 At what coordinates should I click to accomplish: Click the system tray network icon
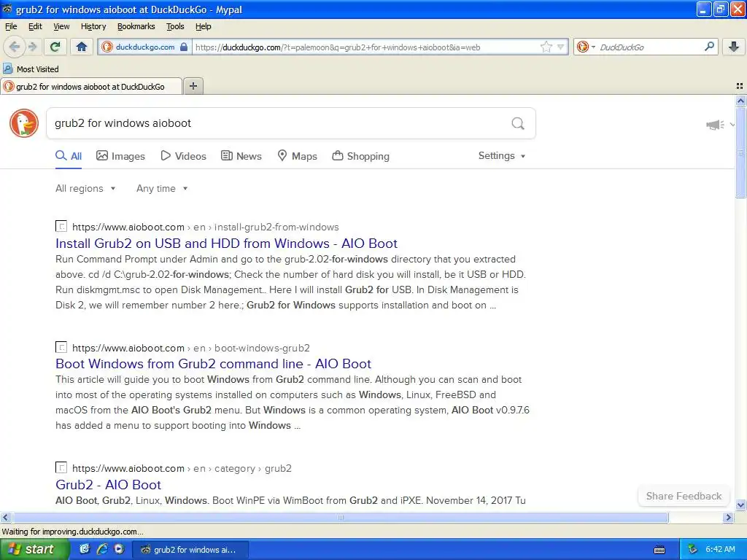[693, 550]
